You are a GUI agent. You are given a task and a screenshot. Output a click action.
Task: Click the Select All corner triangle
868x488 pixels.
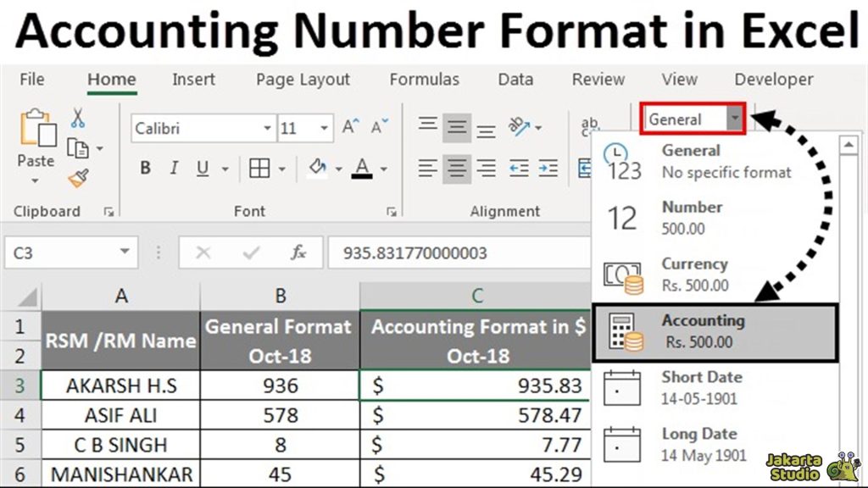tap(26, 297)
